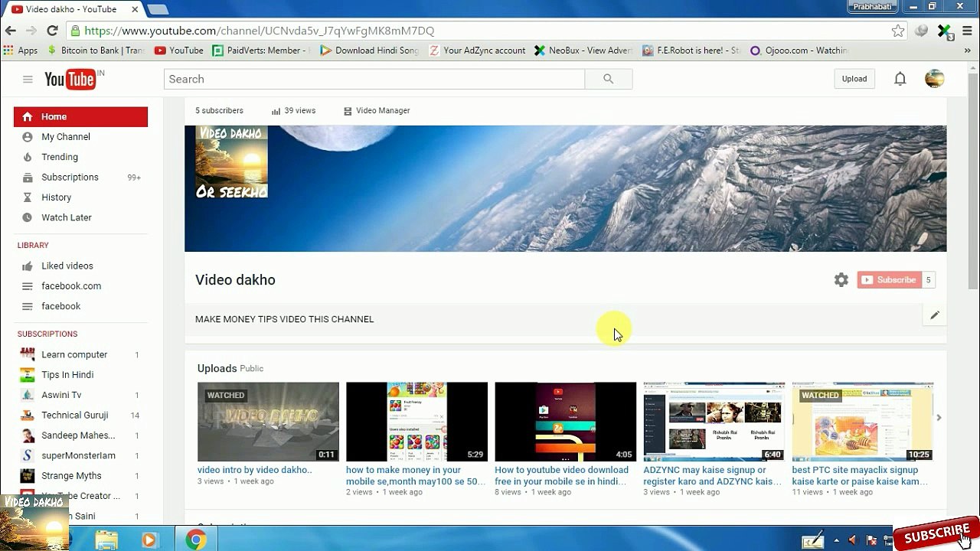Click the channel banner profile picture
The width and height of the screenshot is (980, 551).
tap(231, 163)
